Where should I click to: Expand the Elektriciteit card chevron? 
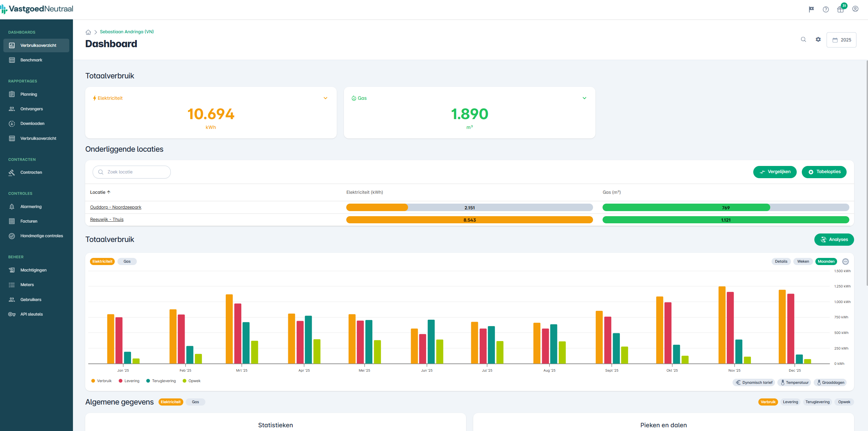click(x=325, y=98)
